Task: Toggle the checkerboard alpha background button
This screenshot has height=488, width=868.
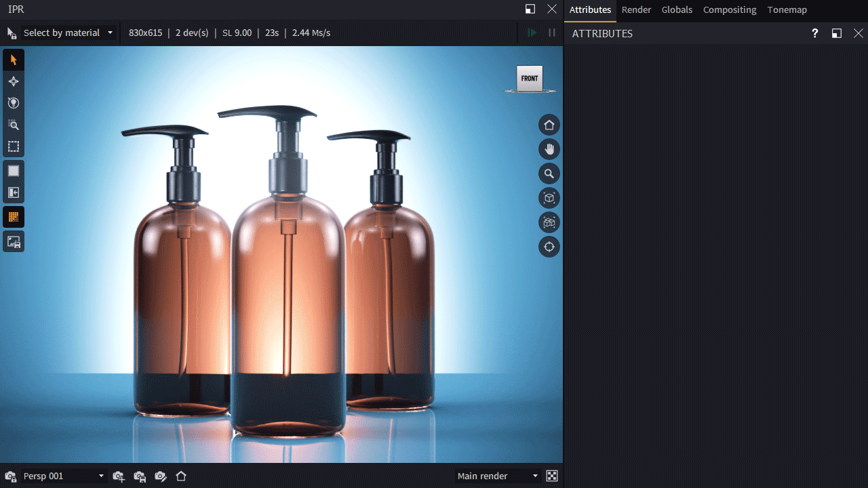Action: 552,476
